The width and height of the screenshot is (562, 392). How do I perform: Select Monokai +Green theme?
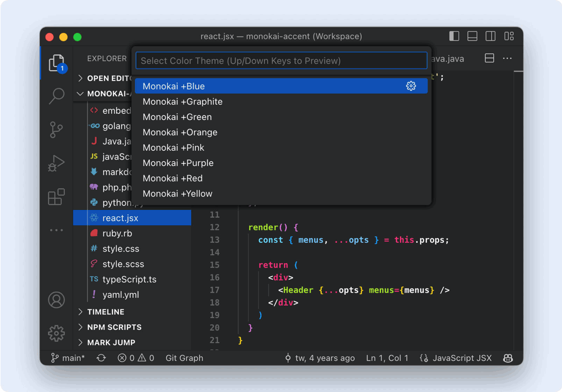point(281,116)
